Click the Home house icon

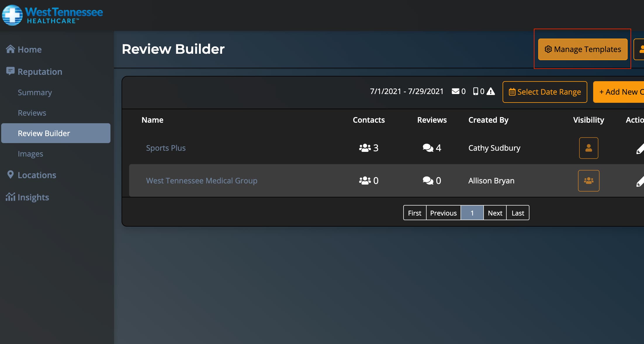point(10,49)
